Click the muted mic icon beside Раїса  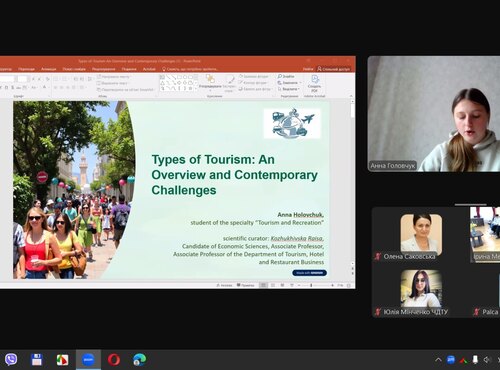point(477,312)
